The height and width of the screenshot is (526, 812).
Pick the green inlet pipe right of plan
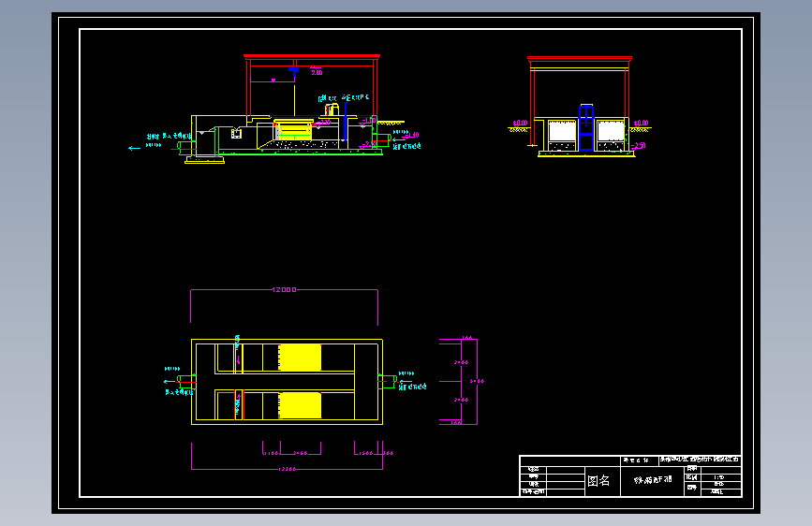pyautogui.click(x=387, y=382)
